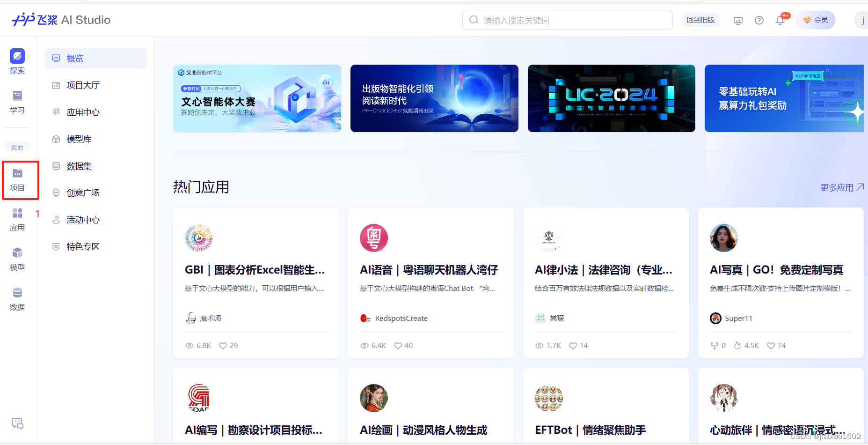Open the LIC 2024 banner
Image resolution: width=868 pixels, height=445 pixels.
coord(612,98)
